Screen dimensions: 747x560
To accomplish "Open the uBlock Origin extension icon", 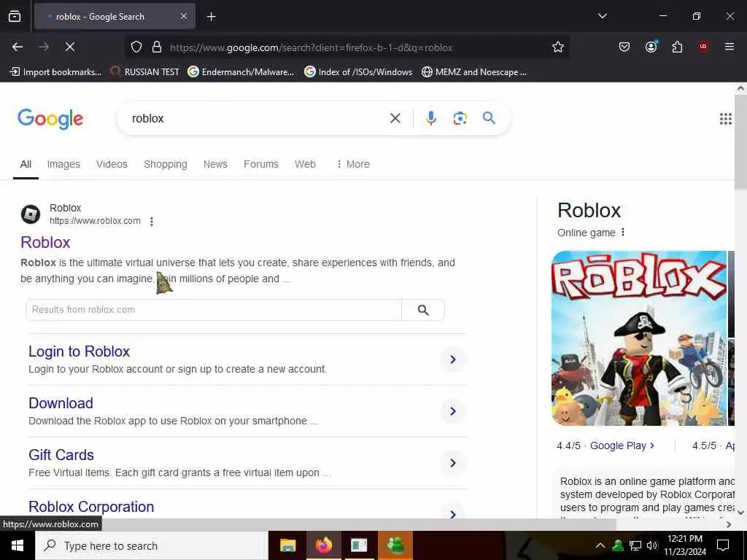I will point(703,47).
